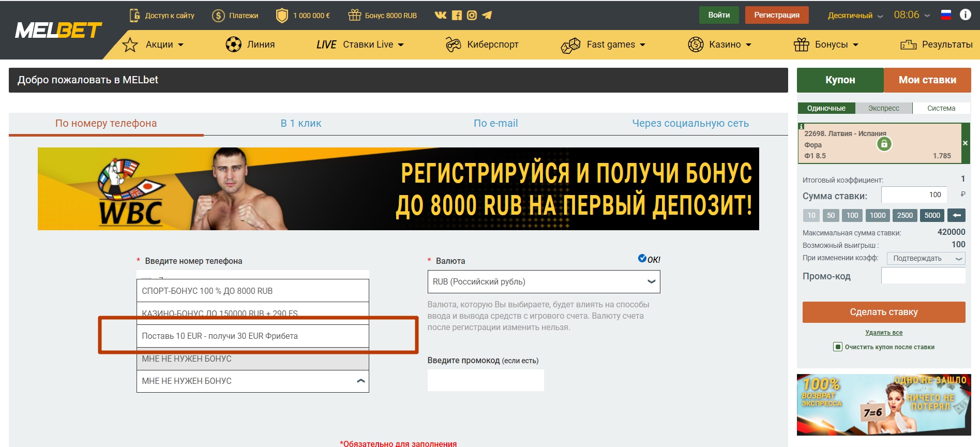The width and height of the screenshot is (980, 447).
Task: Set stake to 50 quick button
Action: point(831,215)
